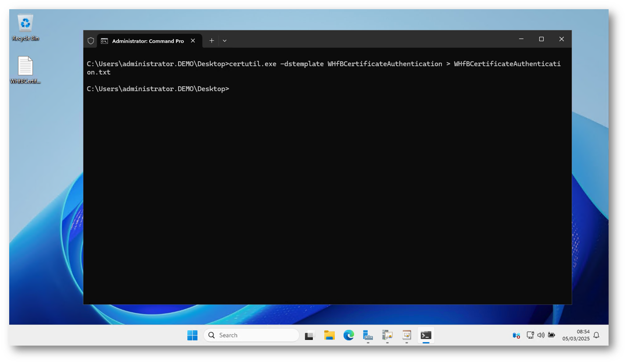Open a new terminal tab with plus button

[x=211, y=41]
